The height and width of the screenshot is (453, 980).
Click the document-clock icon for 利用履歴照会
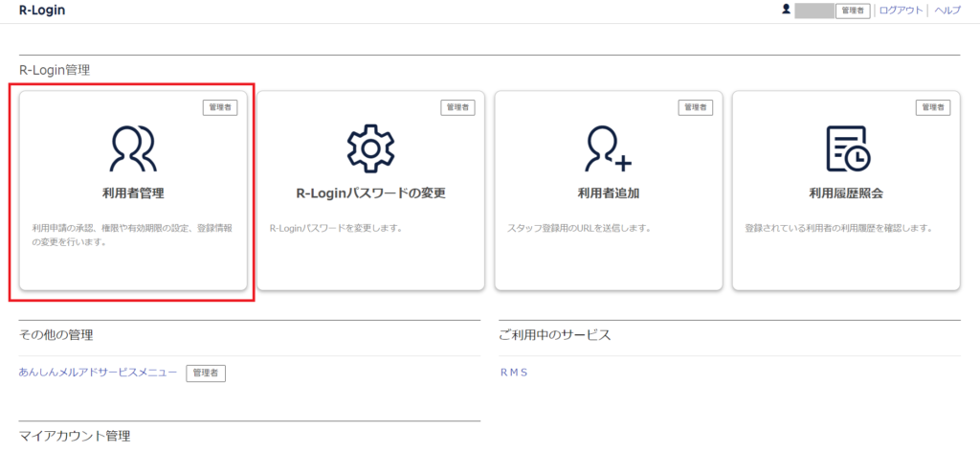846,147
